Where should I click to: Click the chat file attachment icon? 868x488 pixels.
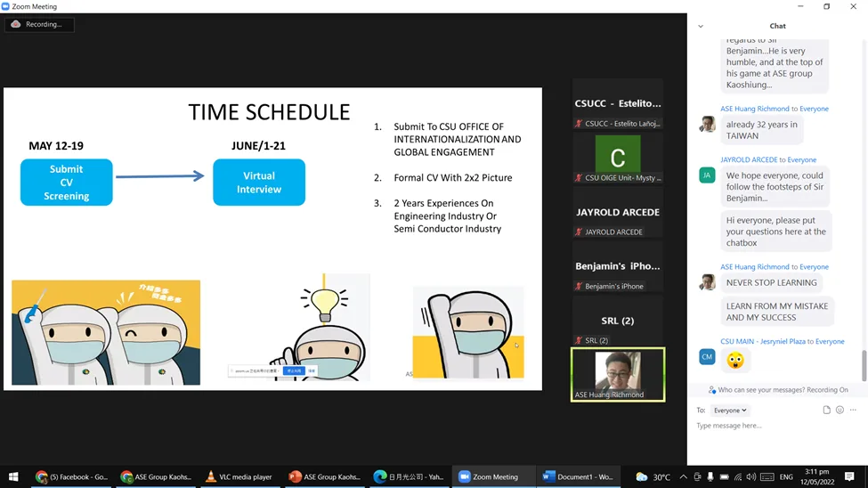pyautogui.click(x=826, y=411)
